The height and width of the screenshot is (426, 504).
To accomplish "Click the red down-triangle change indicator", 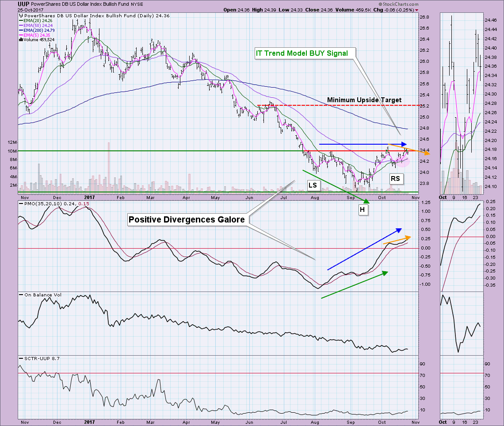I will pyautogui.click(x=417, y=10).
